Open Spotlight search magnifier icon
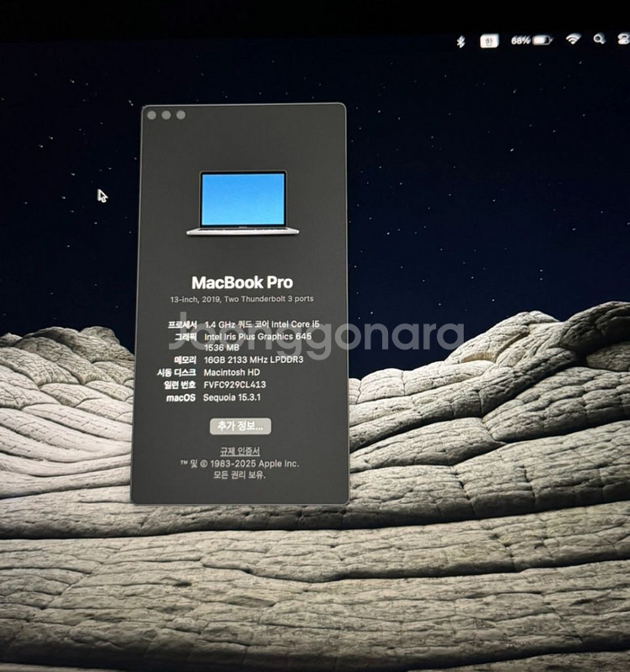This screenshot has height=672, width=630. click(x=599, y=39)
